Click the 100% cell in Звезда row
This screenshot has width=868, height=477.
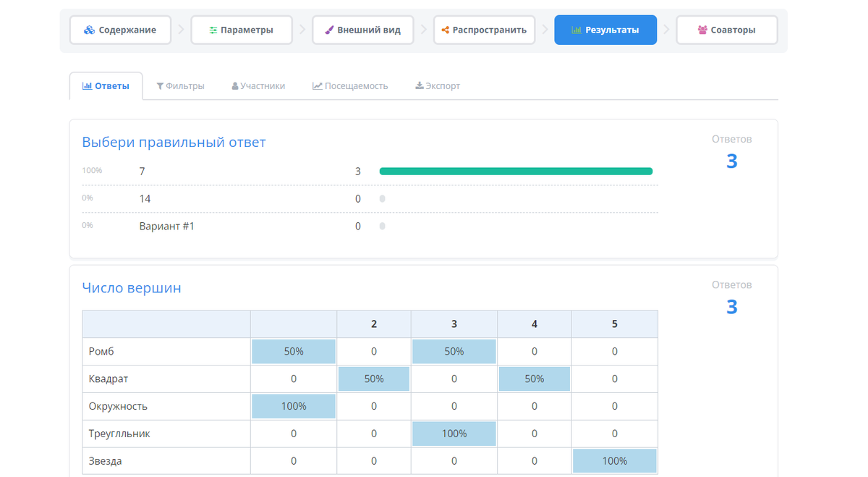coord(615,462)
